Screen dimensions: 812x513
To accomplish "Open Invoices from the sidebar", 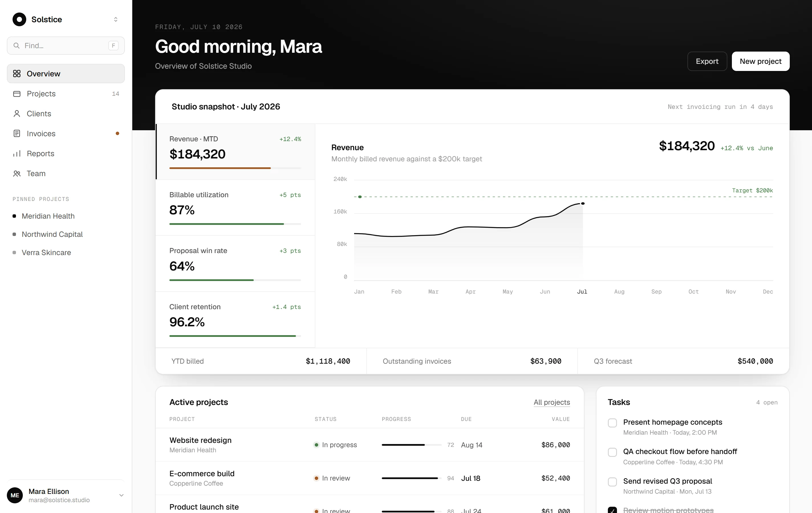I will [66, 133].
